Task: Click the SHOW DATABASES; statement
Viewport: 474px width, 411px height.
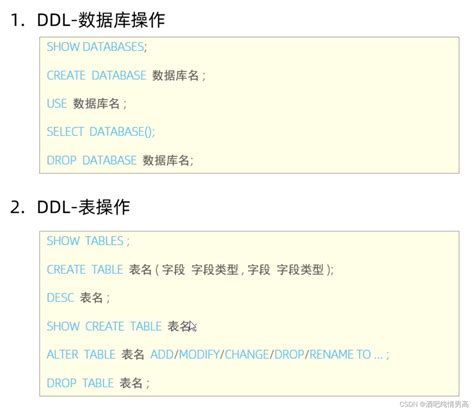Action: [97, 47]
